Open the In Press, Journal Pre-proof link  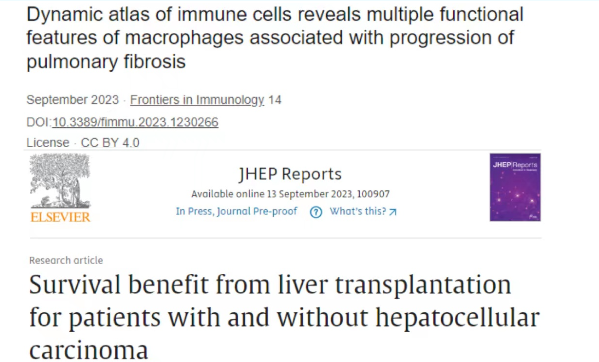click(236, 211)
